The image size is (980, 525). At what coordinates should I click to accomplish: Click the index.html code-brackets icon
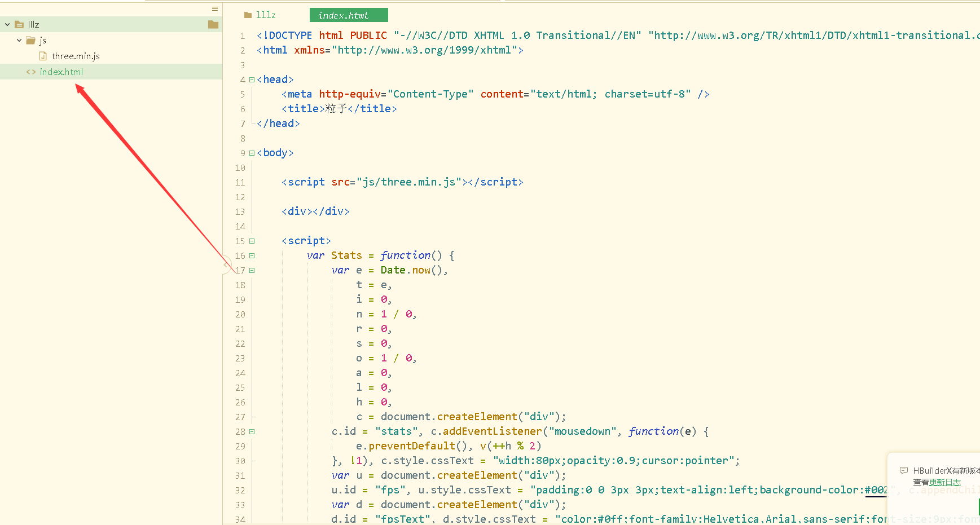pyautogui.click(x=31, y=72)
